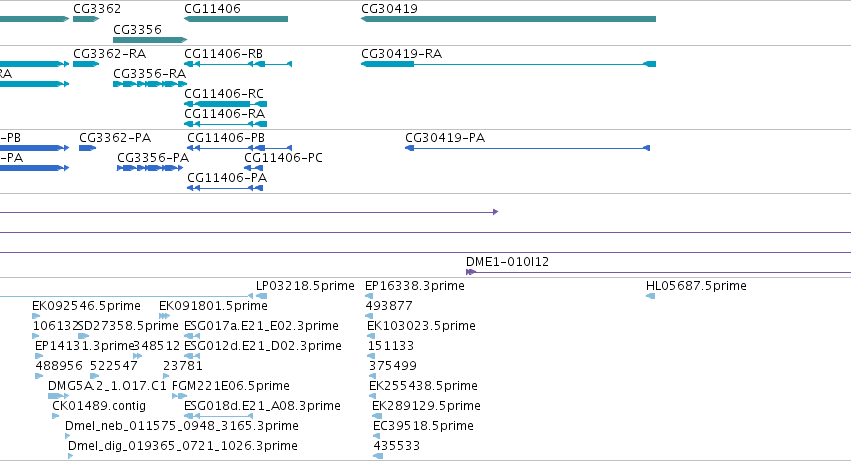Select the Dmel_dig_019365_0721_1026.3prime label
851x461 pixels.
point(183,446)
